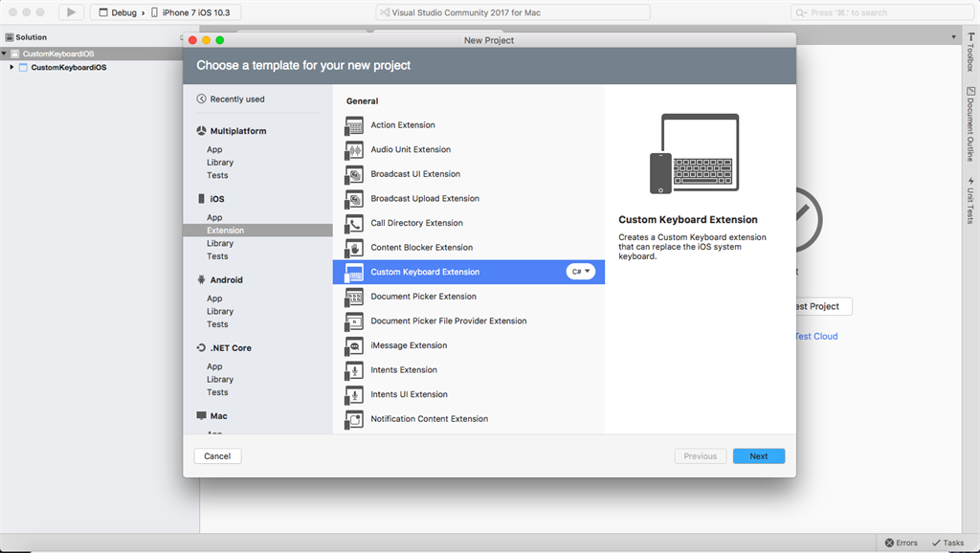Select Content Blocker Extension template
The image size is (980, 553).
point(469,248)
